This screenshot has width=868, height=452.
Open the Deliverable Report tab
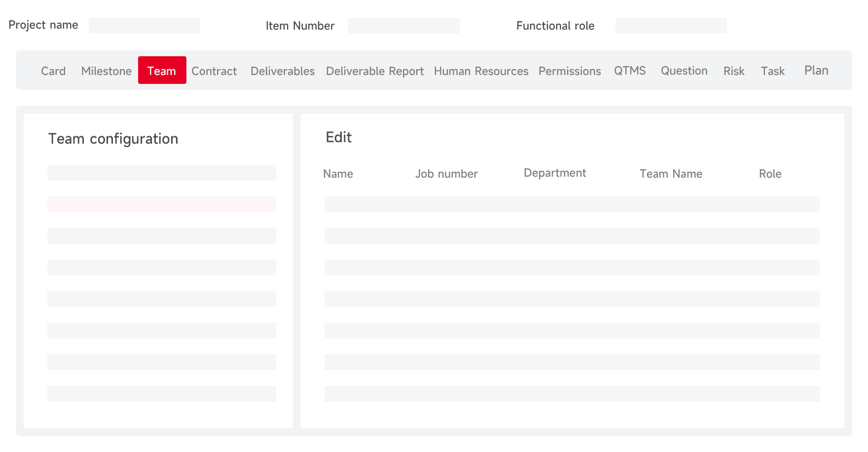[375, 72]
